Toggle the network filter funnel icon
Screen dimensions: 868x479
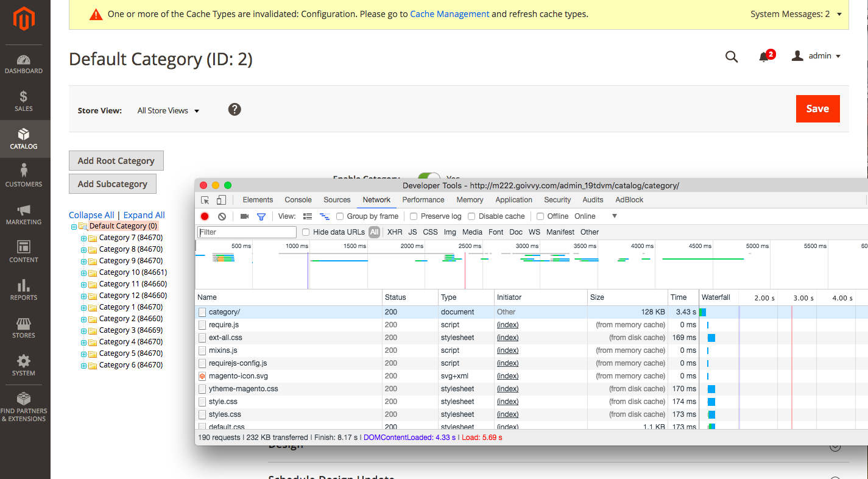point(261,216)
